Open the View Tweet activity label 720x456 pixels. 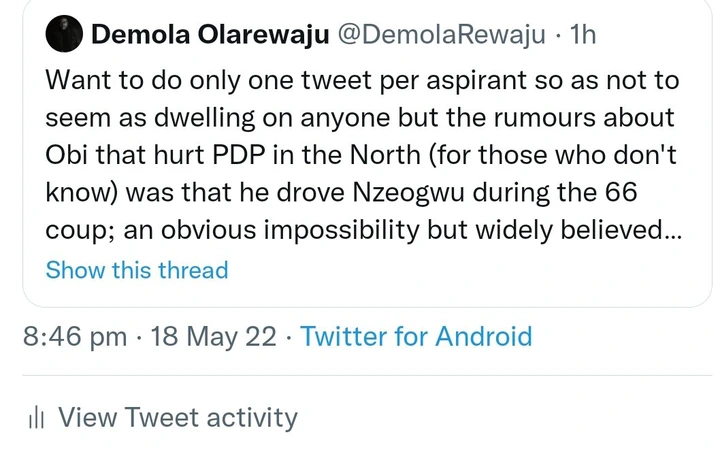click(x=178, y=418)
